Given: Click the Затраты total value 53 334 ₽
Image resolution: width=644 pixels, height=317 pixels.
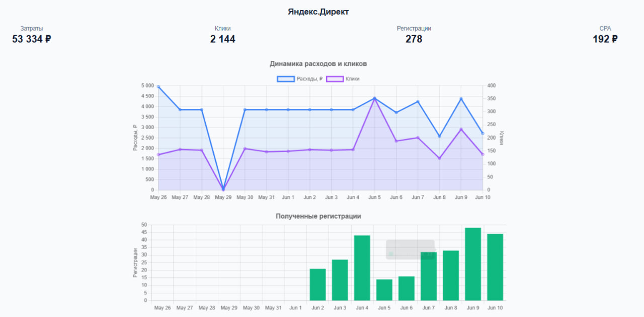Looking at the screenshot, I should (32, 39).
